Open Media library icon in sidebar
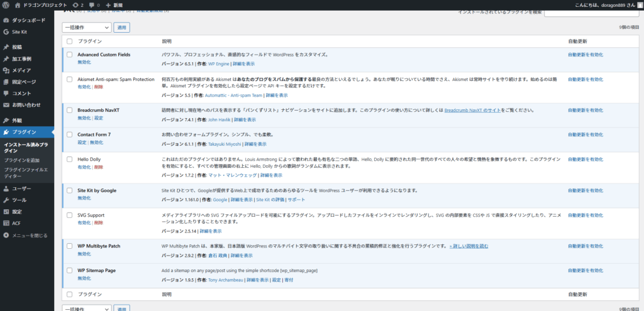The image size is (644, 311). click(x=6, y=70)
